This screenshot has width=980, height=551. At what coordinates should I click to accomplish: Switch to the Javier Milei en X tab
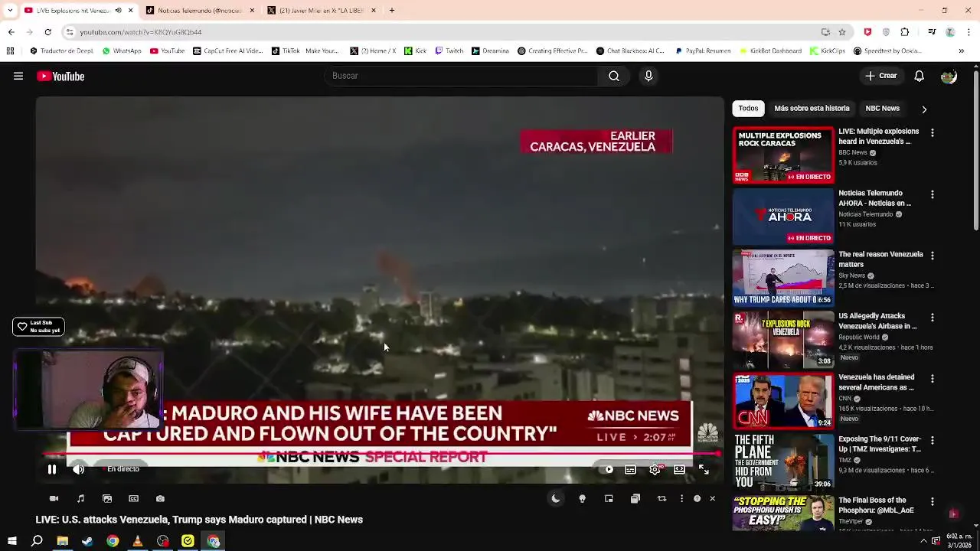(322, 11)
